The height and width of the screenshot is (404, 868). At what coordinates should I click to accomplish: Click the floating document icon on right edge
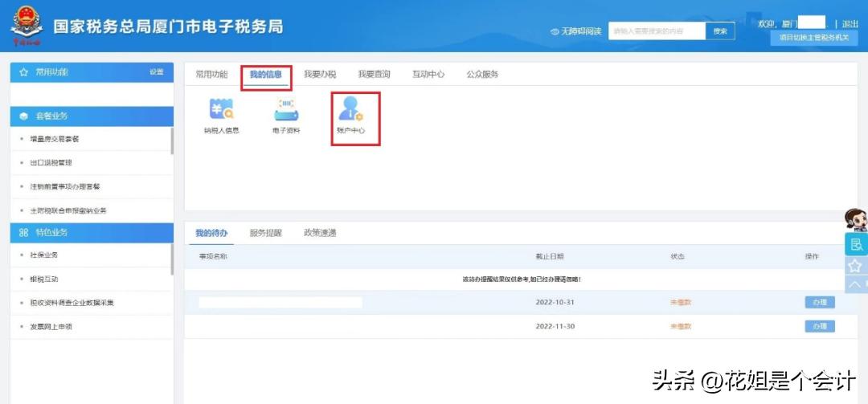(x=857, y=244)
